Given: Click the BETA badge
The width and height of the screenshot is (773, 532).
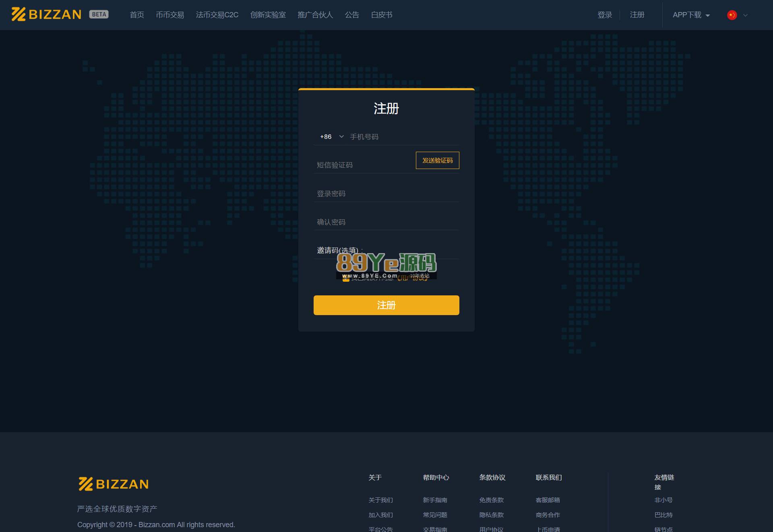Looking at the screenshot, I should pos(99,14).
